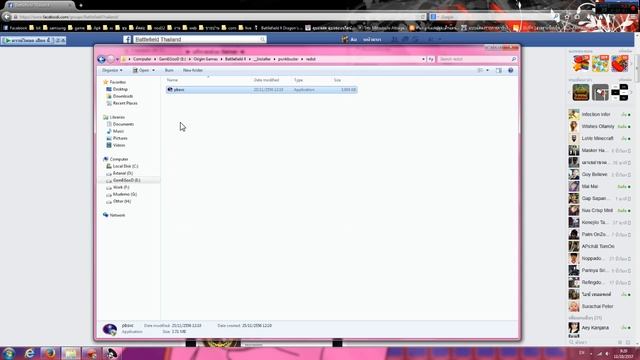This screenshot has width=640, height=360.
Task: Click the Windows Start button
Action: (x=9, y=353)
